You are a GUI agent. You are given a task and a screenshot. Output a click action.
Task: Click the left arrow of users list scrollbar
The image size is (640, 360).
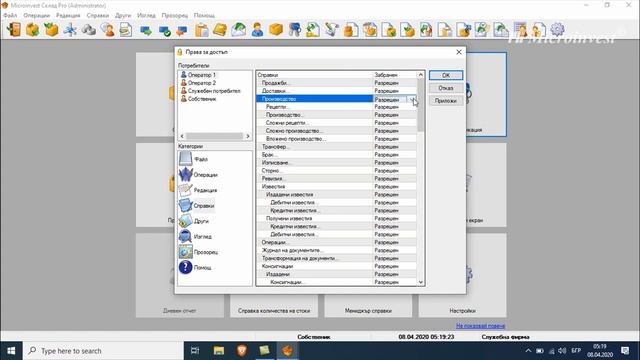182,136
